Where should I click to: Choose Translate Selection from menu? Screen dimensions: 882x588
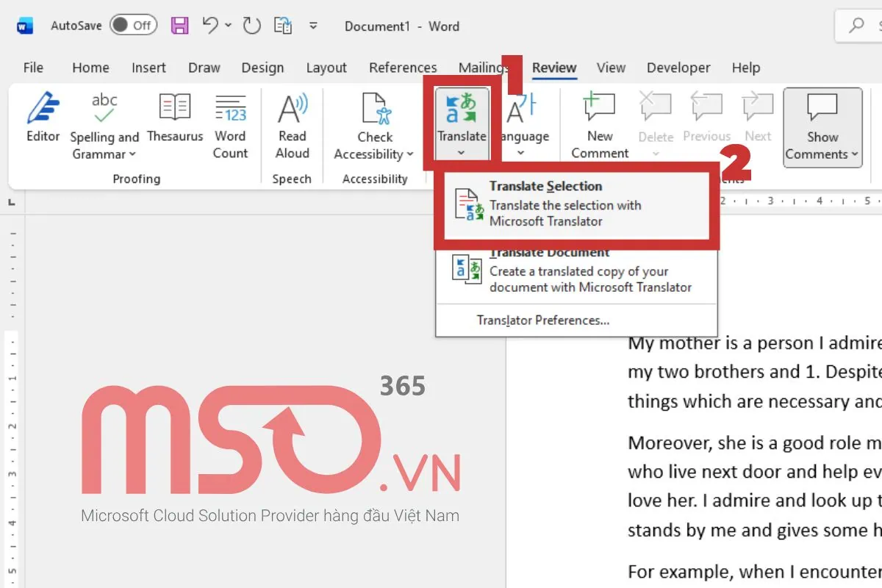point(573,204)
